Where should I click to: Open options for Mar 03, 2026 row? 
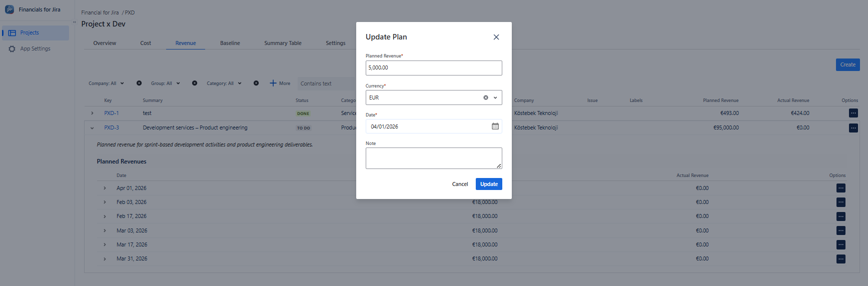[841, 230]
